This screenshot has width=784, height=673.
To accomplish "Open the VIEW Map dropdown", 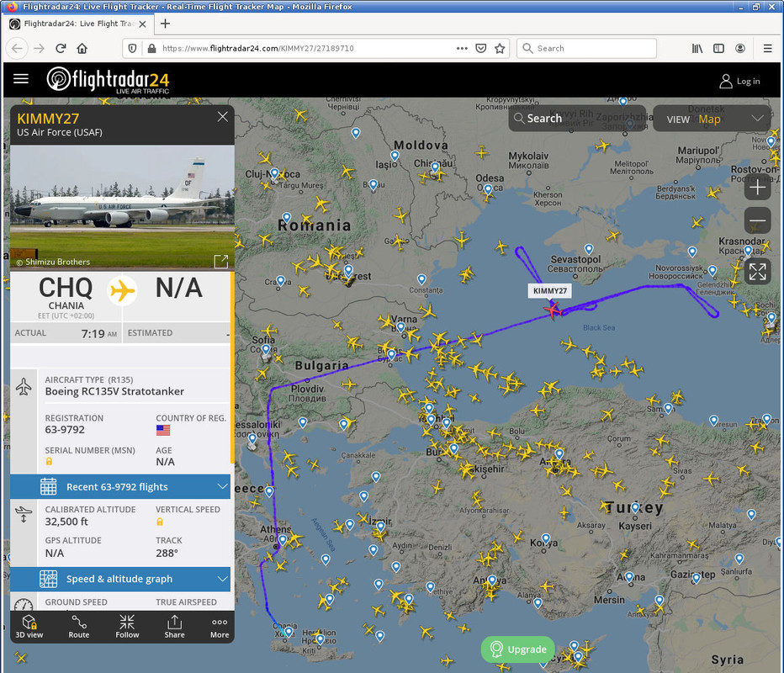I will point(712,119).
